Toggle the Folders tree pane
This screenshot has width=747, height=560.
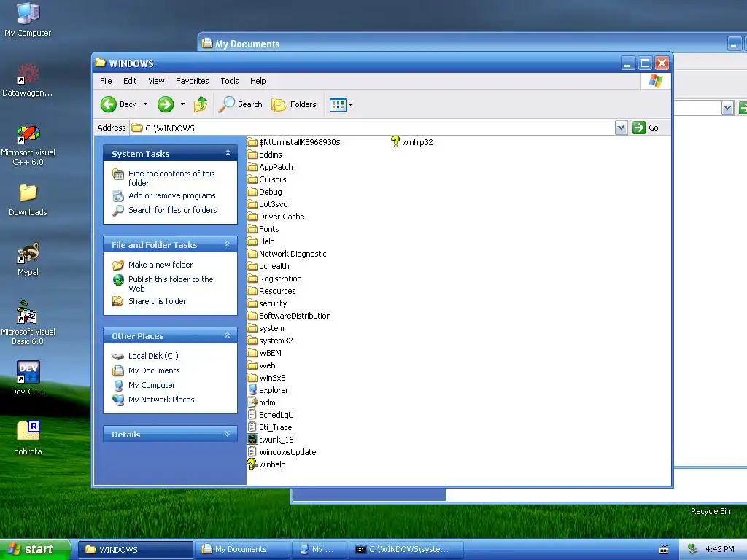pyautogui.click(x=294, y=104)
